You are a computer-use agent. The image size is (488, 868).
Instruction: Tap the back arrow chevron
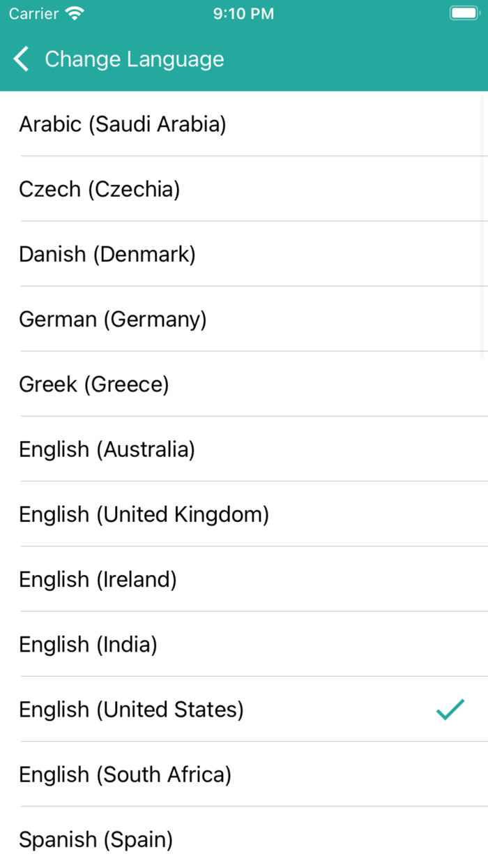click(x=22, y=59)
